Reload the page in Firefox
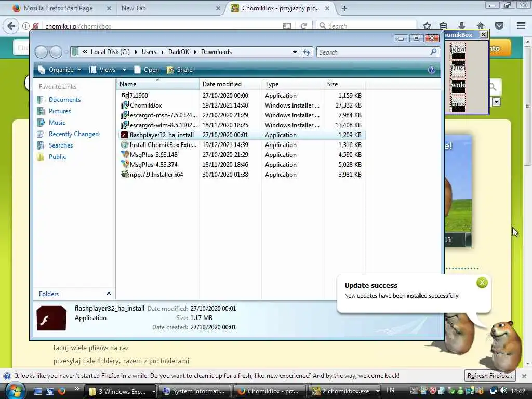 [x=303, y=26]
